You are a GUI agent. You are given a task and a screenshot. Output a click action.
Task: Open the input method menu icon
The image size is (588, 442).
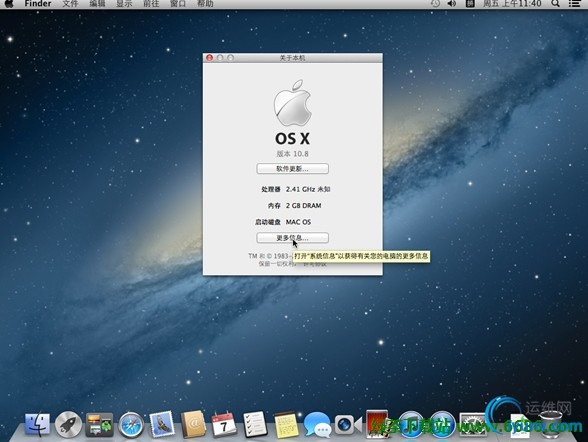(x=470, y=4)
